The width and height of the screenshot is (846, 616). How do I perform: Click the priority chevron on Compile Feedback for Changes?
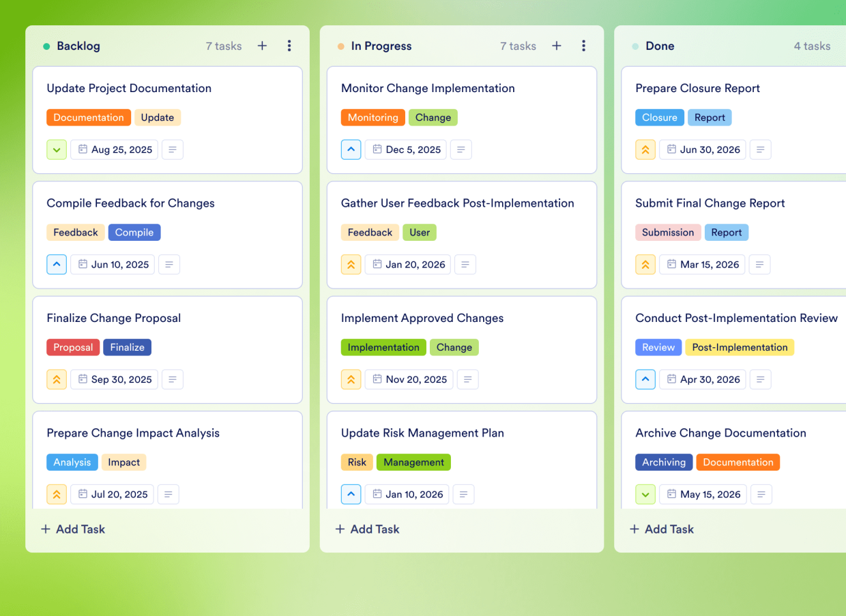tap(57, 264)
